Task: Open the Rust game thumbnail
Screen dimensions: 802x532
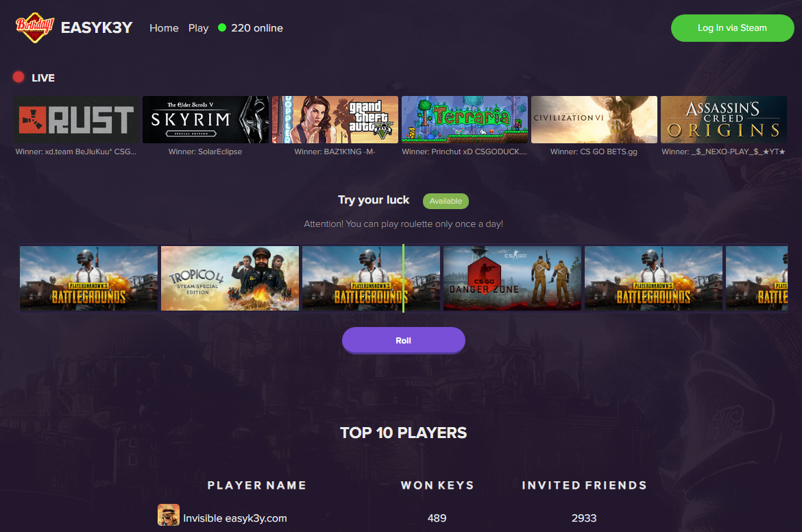Action: point(76,120)
